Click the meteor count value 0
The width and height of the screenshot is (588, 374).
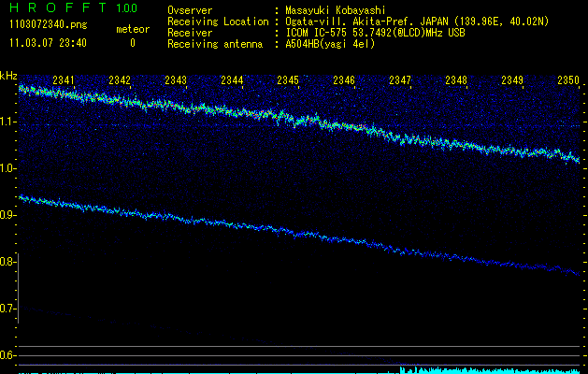pyautogui.click(x=133, y=43)
